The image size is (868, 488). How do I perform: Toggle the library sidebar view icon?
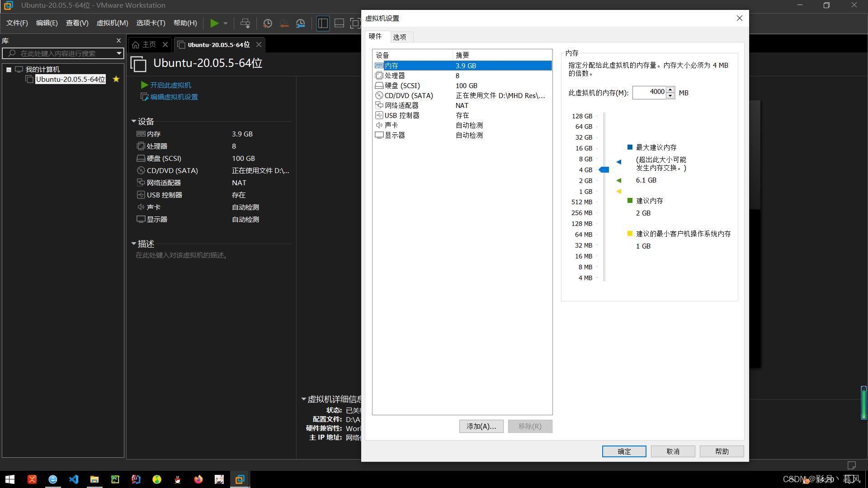pyautogui.click(x=323, y=23)
